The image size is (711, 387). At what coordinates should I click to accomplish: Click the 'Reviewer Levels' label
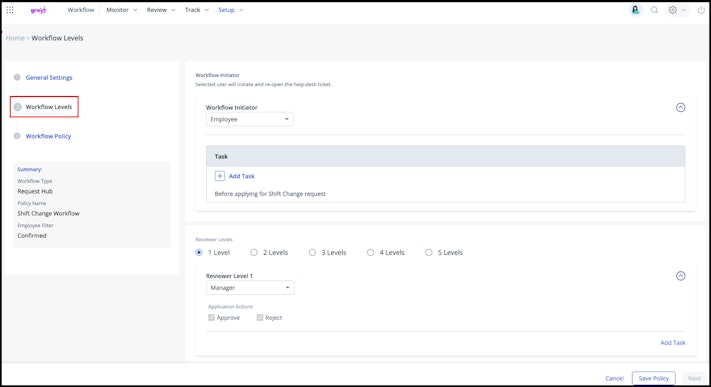[x=214, y=240]
